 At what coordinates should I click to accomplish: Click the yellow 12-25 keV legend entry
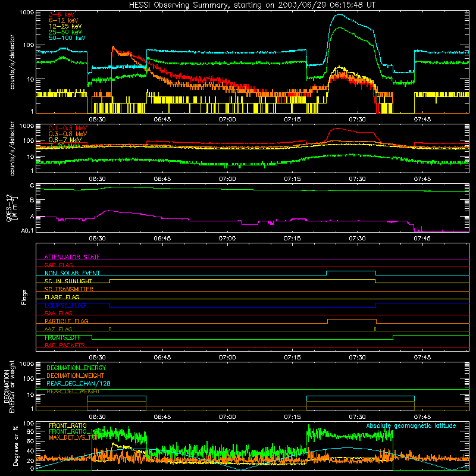click(65, 26)
